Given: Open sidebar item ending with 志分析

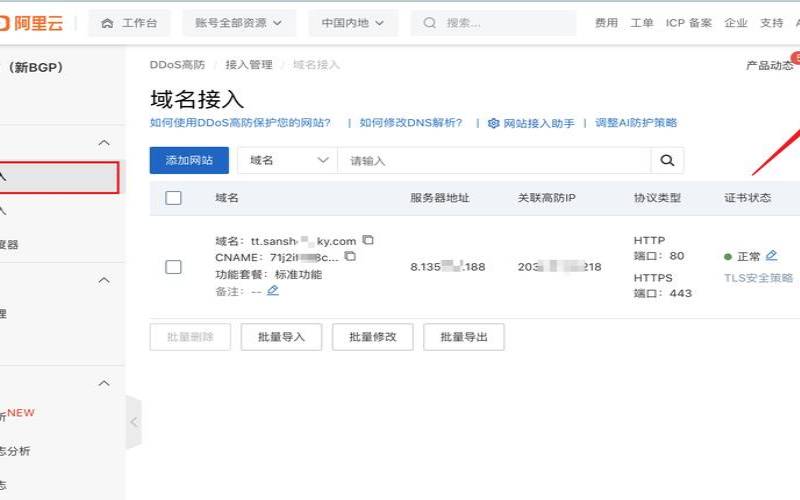Looking at the screenshot, I should pyautogui.click(x=15, y=451).
